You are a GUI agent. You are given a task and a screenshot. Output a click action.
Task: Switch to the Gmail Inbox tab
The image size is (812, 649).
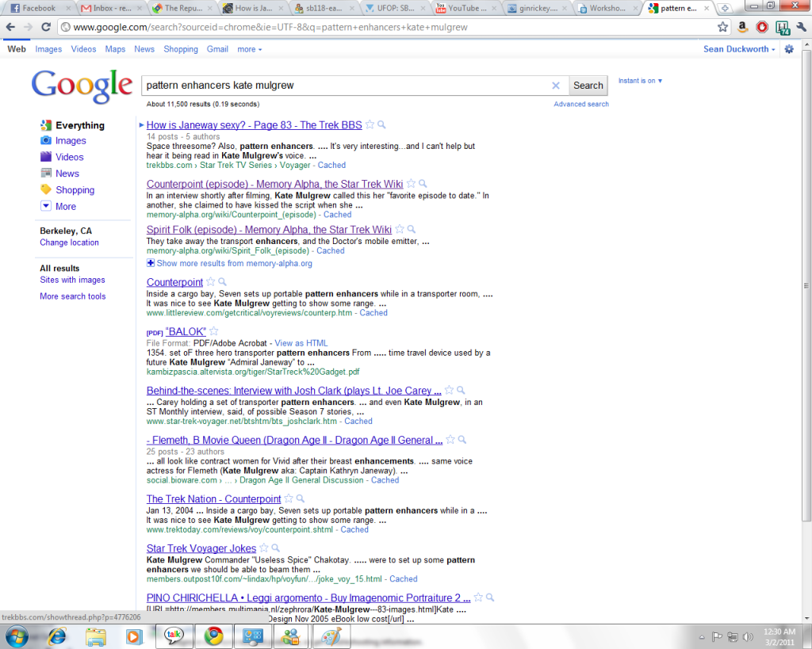click(112, 8)
